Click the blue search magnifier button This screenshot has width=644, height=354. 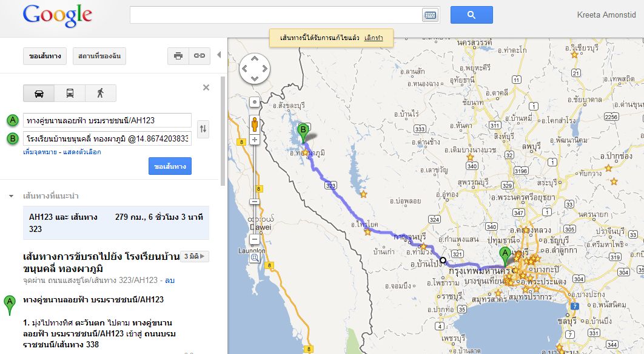point(472,15)
